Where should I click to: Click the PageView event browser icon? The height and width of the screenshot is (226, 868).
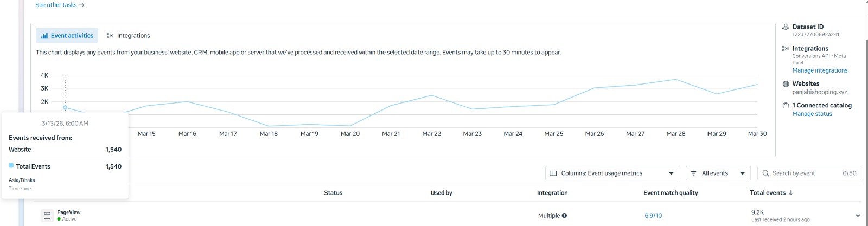[47, 216]
